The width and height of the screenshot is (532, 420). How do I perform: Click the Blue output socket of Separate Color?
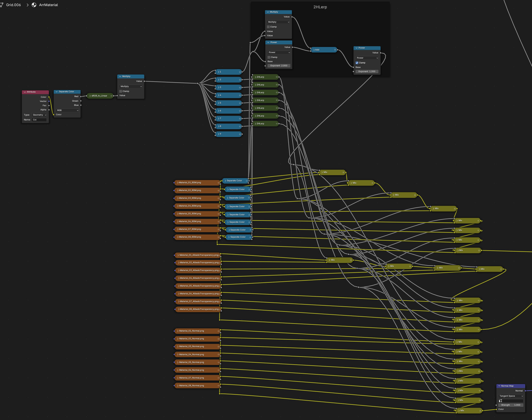pos(81,105)
